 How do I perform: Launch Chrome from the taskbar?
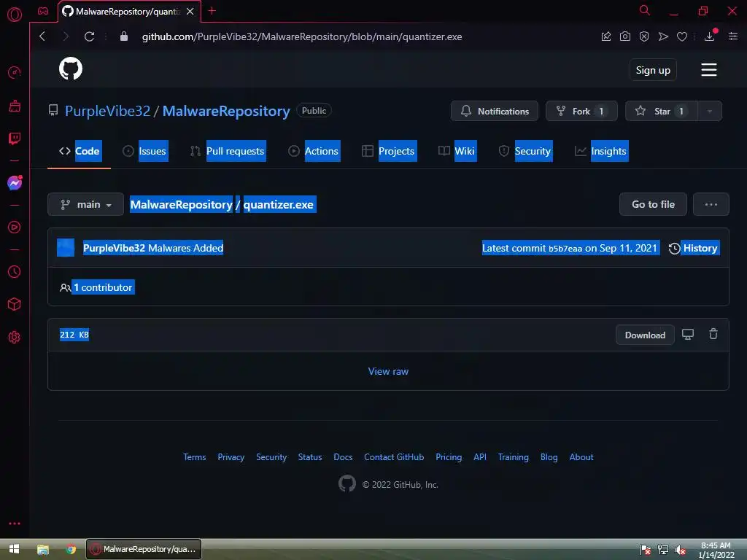(x=71, y=549)
